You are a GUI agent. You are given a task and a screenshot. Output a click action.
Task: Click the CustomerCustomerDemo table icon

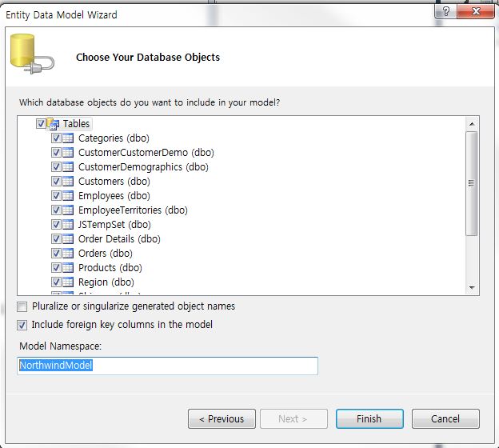(68, 153)
